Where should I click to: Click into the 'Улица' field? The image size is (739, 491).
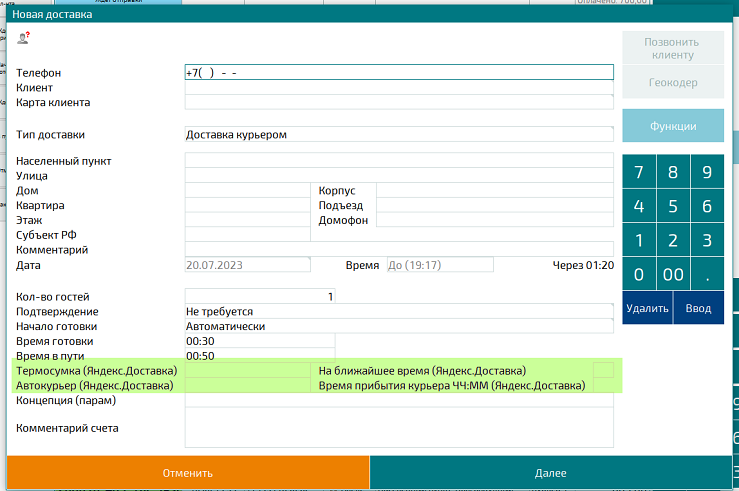[x=398, y=176]
